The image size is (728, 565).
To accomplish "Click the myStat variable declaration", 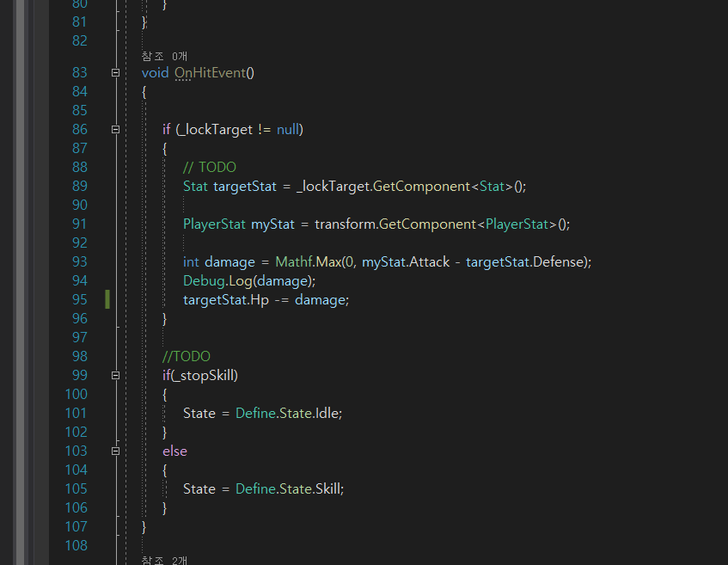I will pyautogui.click(x=272, y=224).
